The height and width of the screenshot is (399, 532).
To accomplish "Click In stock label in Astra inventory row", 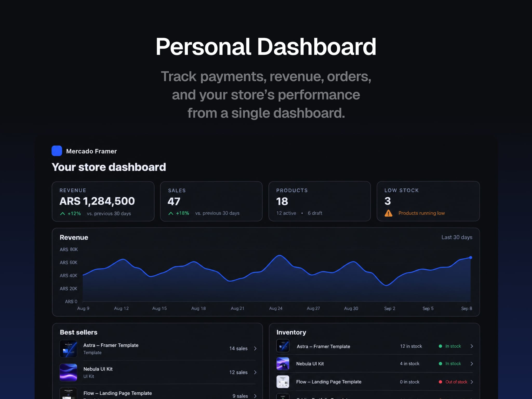I will tap(453, 346).
